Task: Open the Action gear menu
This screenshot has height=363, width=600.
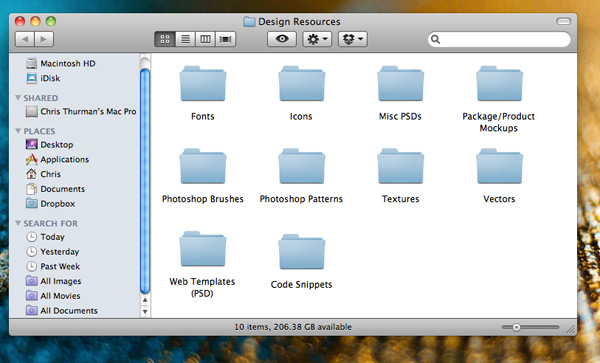Action: point(317,39)
